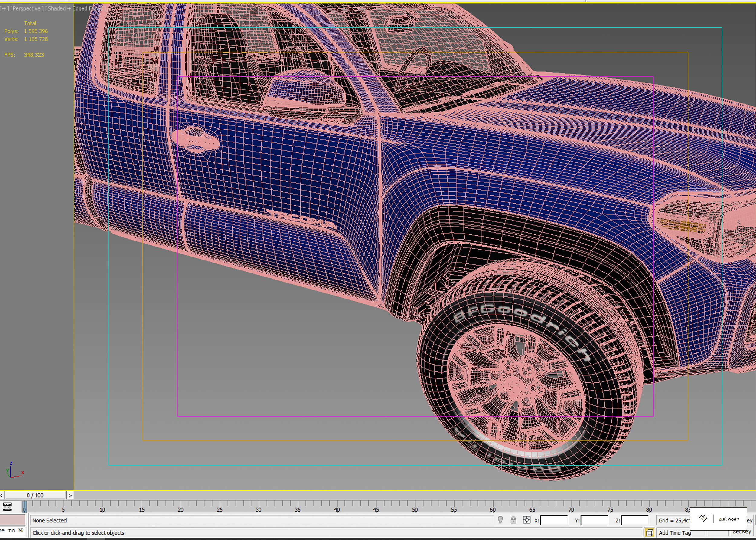
Task: Click the FPS: 348,323 readout
Action: [x=24, y=55]
